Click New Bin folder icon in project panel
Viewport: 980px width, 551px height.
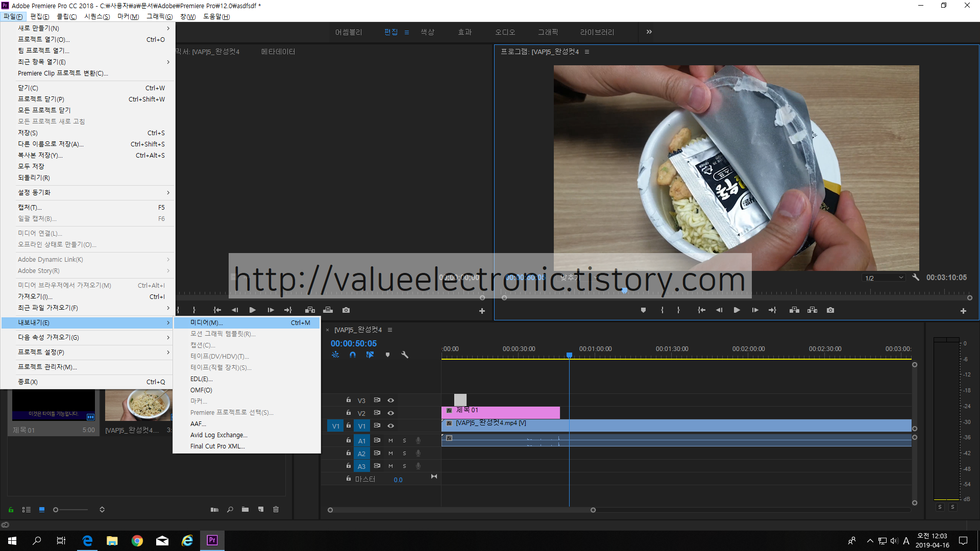pyautogui.click(x=246, y=509)
